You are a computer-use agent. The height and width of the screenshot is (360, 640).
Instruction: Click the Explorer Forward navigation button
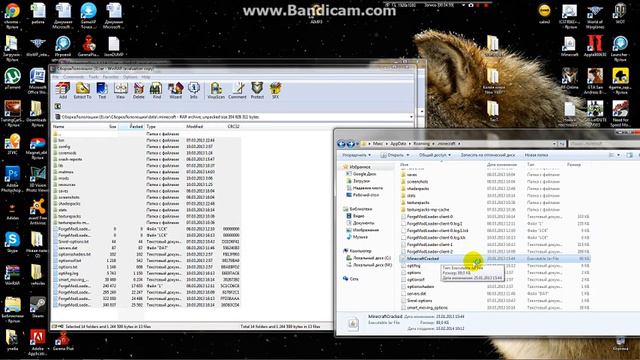click(350, 144)
